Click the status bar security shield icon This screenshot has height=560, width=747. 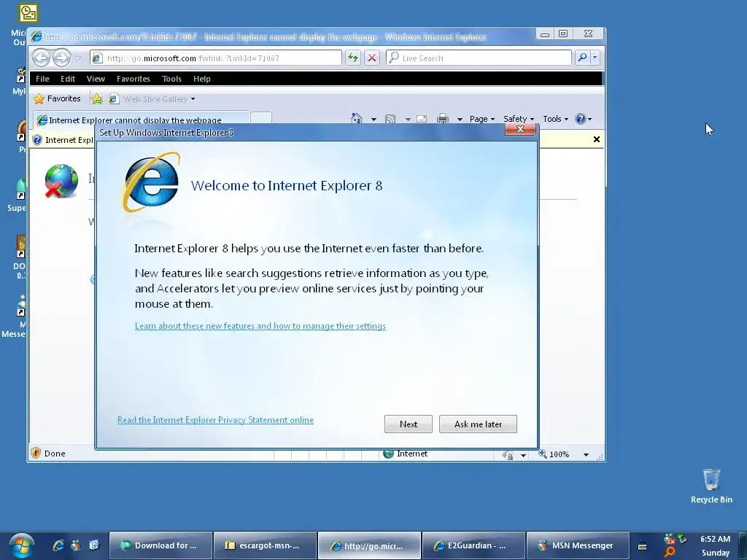36,453
